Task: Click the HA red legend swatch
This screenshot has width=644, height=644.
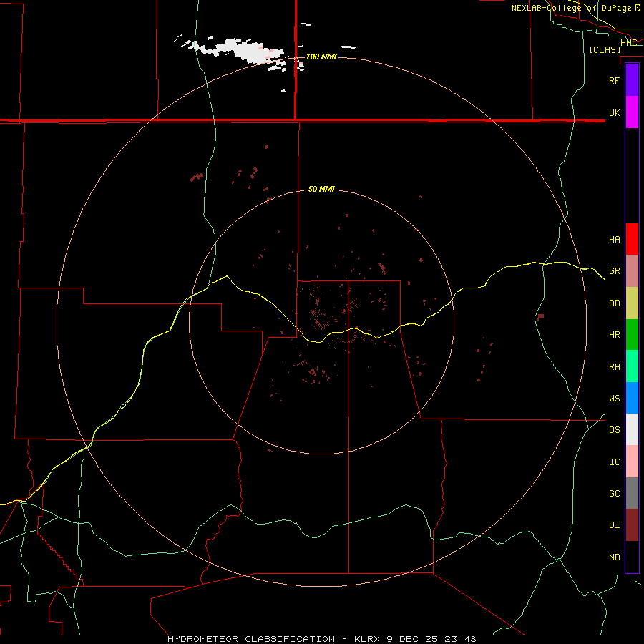Action: coord(632,239)
